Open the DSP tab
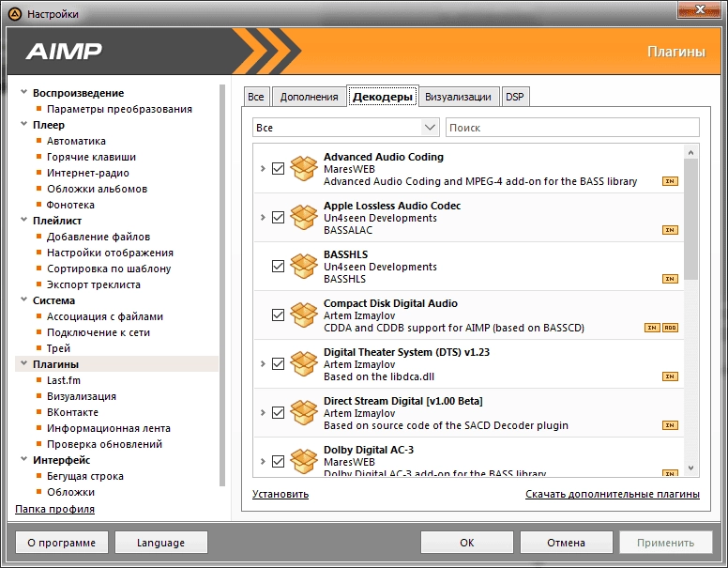The width and height of the screenshot is (728, 568). (x=515, y=97)
